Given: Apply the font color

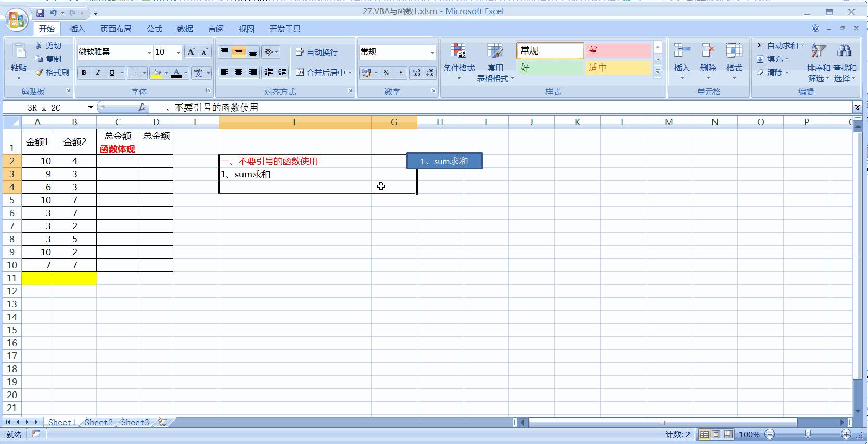Looking at the screenshot, I should pos(176,73).
